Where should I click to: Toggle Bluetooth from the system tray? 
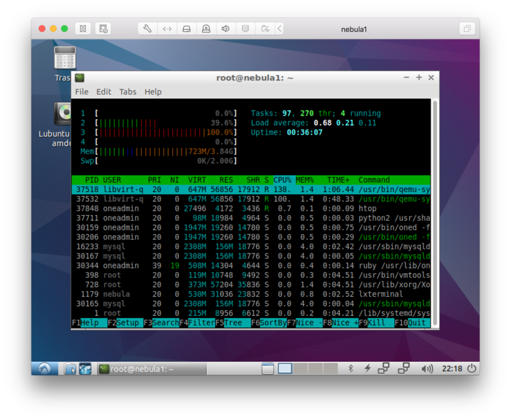(351, 368)
